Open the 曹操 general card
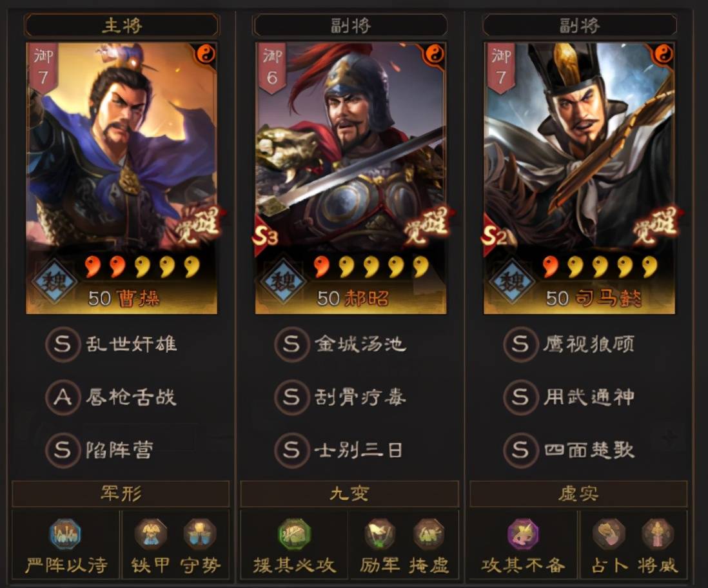This screenshot has width=708, height=588. coord(122,179)
